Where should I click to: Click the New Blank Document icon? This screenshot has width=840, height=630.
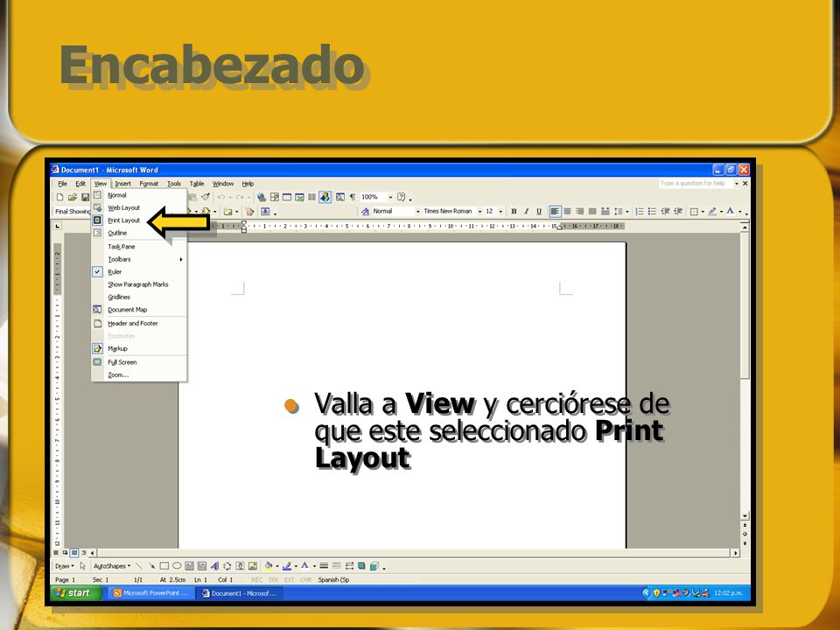click(60, 197)
